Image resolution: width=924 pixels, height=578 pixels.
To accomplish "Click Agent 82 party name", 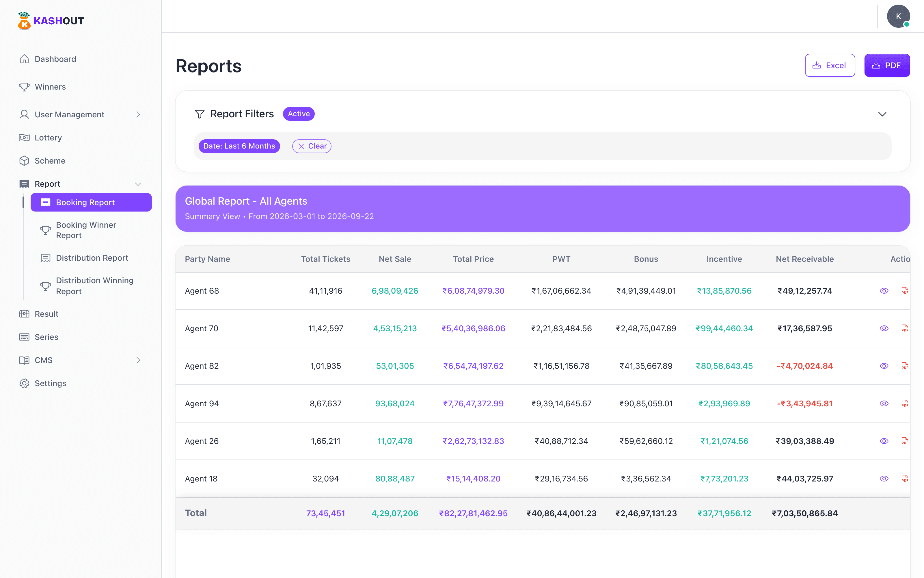I will [202, 366].
